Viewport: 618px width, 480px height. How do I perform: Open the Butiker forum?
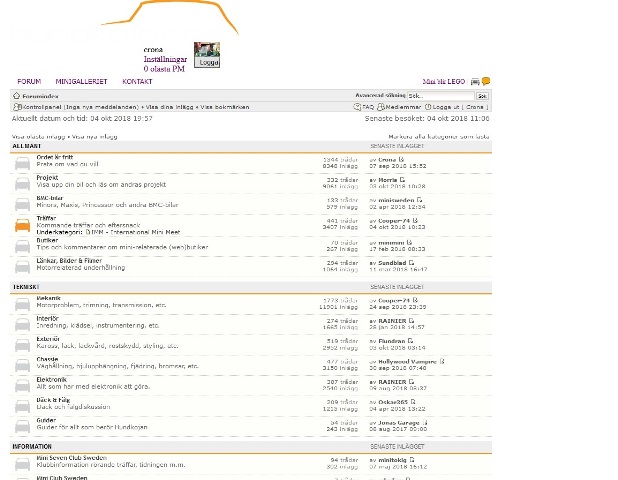(x=47, y=240)
